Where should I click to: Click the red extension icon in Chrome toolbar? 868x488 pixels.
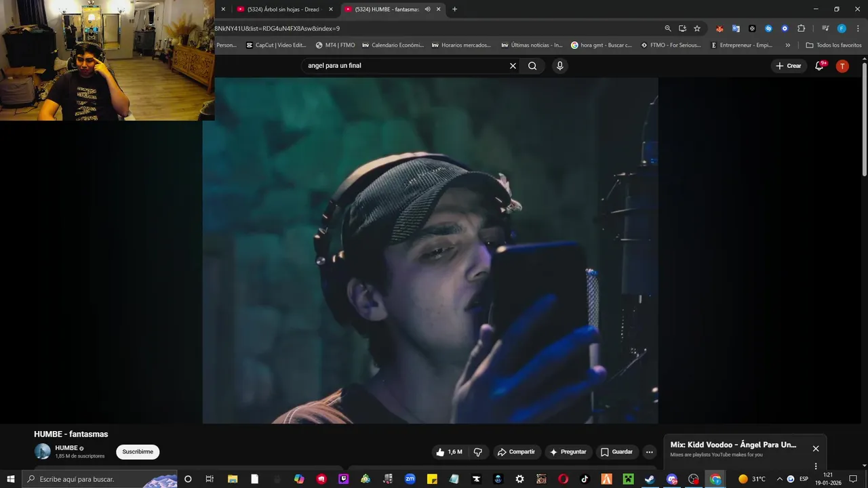point(719,28)
